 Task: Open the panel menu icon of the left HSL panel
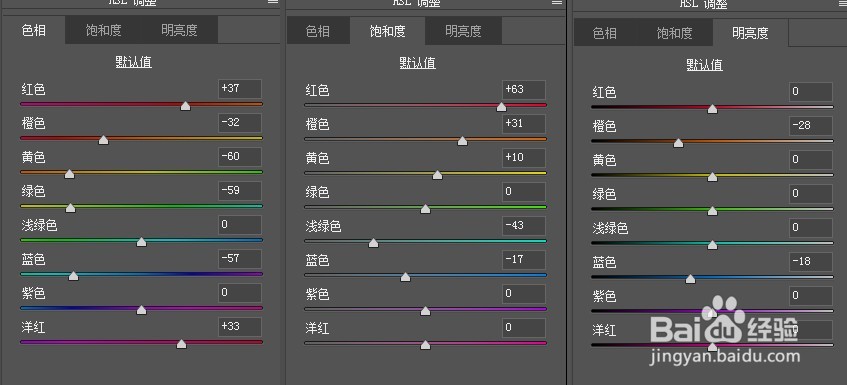pos(273,2)
